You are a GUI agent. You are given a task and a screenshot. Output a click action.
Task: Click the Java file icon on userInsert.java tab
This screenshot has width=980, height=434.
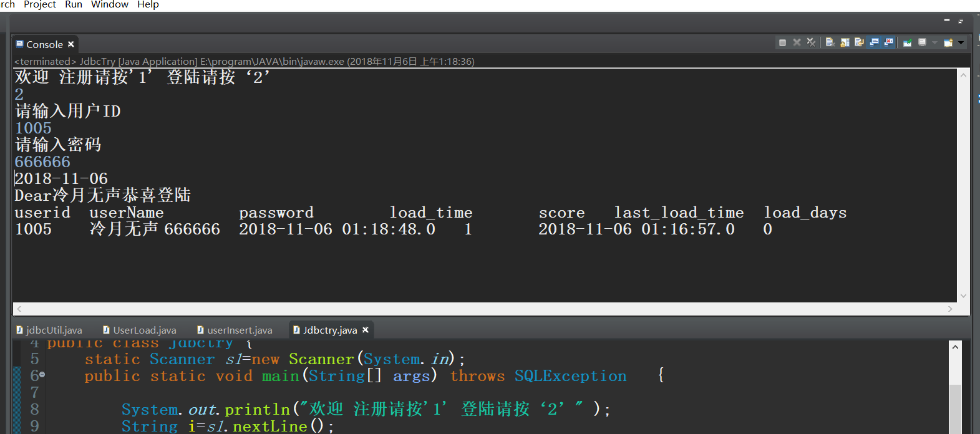point(201,330)
